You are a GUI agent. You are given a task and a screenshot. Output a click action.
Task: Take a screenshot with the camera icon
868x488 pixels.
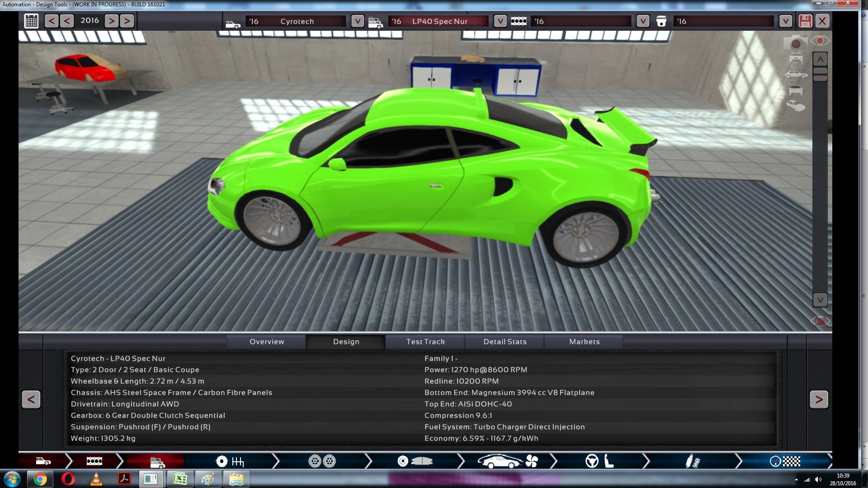[x=795, y=42]
